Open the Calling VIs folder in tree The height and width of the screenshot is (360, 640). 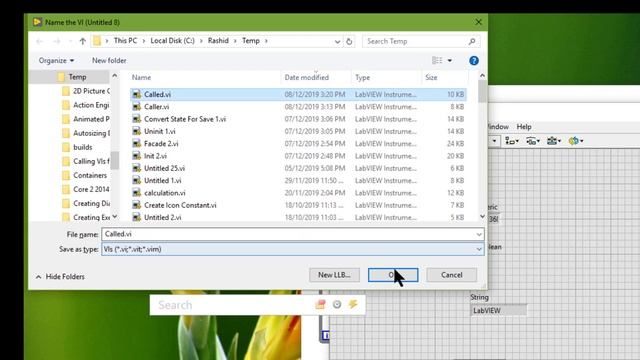pos(86,161)
